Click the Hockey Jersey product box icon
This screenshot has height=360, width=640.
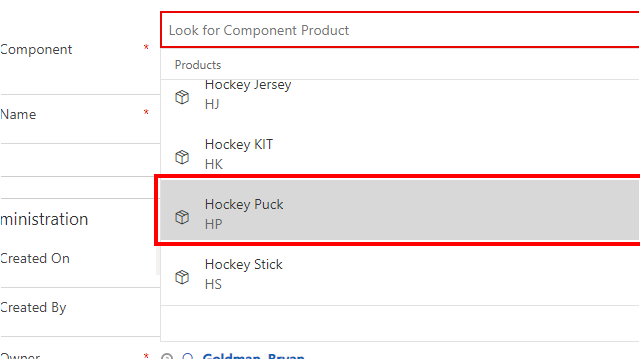[182, 97]
